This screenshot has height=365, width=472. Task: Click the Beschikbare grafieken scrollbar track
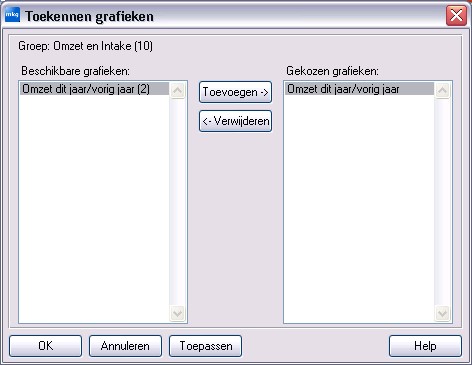tap(177, 202)
